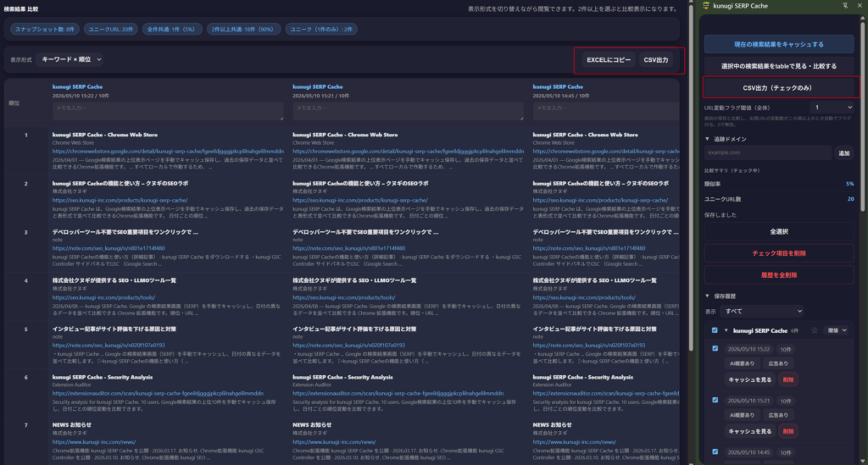This screenshot has width=868, height=465.
Task: Click 削除 for 15:22 snapshot
Action: pyautogui.click(x=788, y=379)
